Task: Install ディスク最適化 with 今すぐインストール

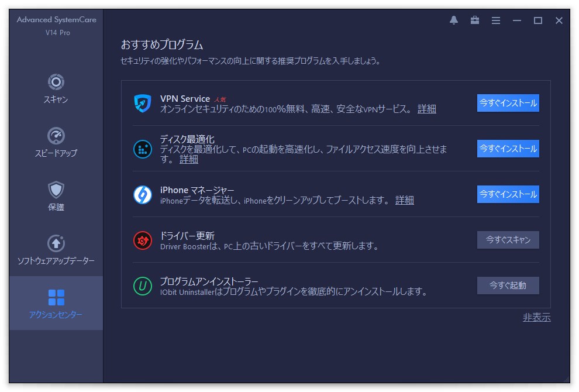Action: pyautogui.click(x=508, y=149)
